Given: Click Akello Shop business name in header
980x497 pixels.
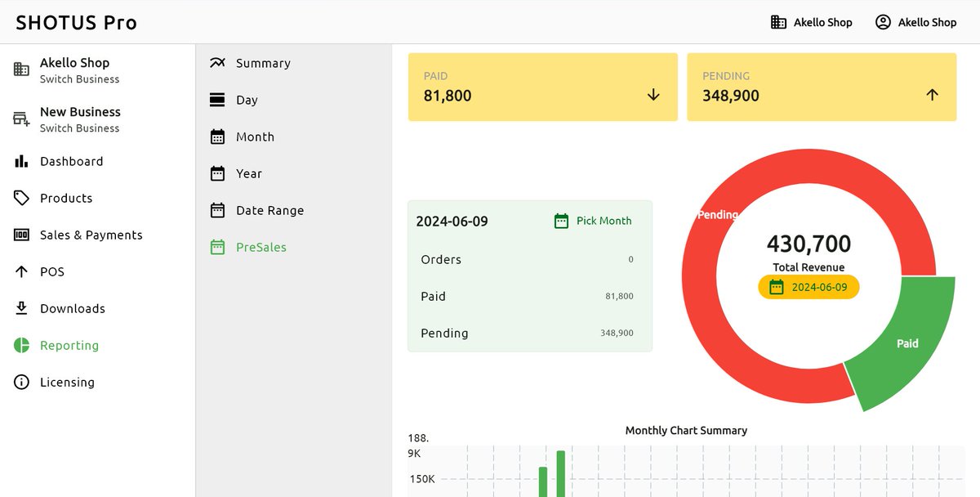Looking at the screenshot, I should (x=822, y=22).
